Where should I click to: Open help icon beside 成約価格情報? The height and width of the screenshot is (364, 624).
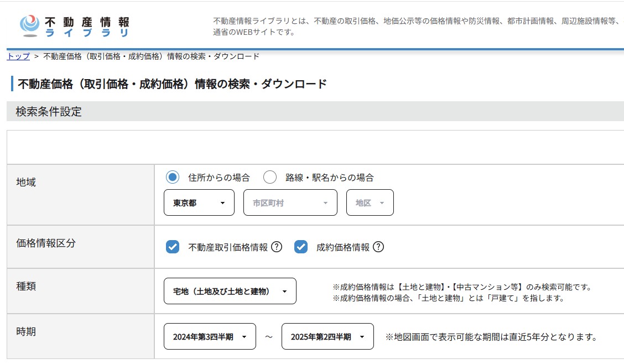378,247
